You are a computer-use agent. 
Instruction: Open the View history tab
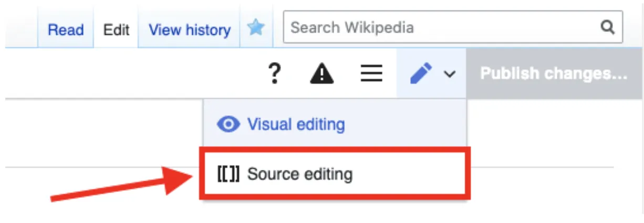coord(189,29)
